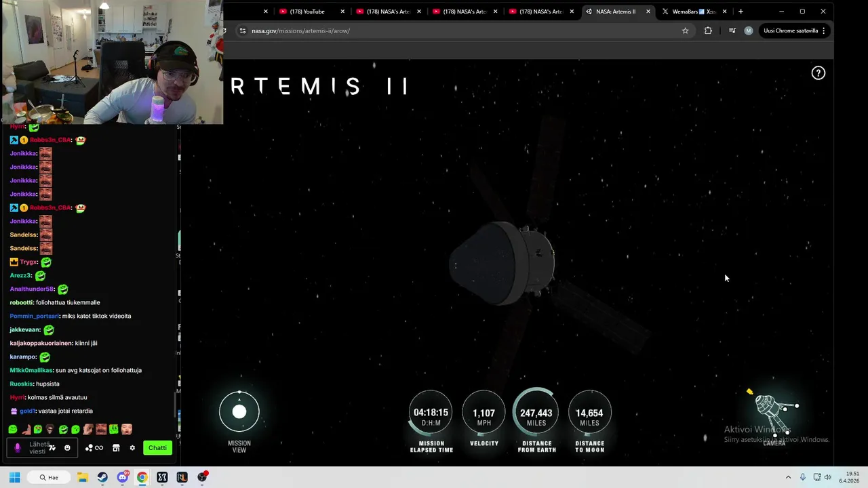Open Steam from the taskbar

(x=102, y=477)
